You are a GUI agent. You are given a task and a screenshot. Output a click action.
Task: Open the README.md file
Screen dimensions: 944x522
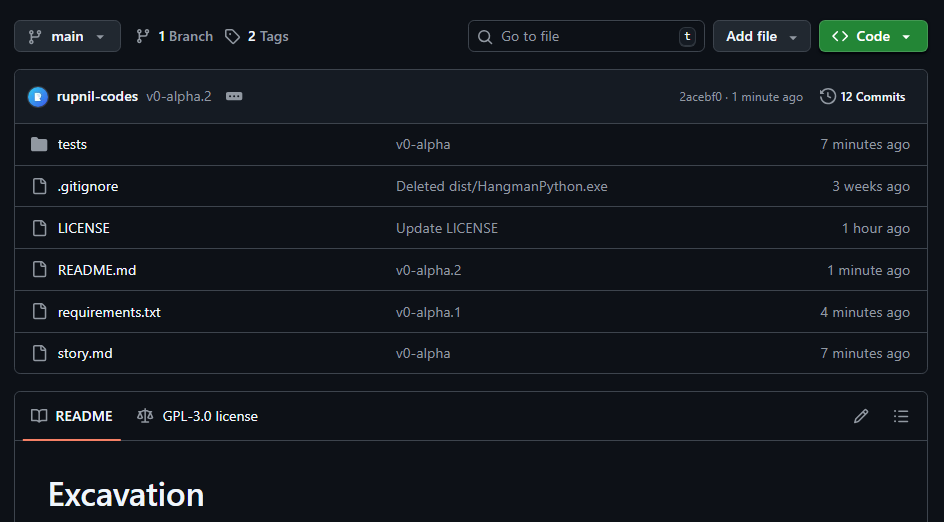click(96, 270)
